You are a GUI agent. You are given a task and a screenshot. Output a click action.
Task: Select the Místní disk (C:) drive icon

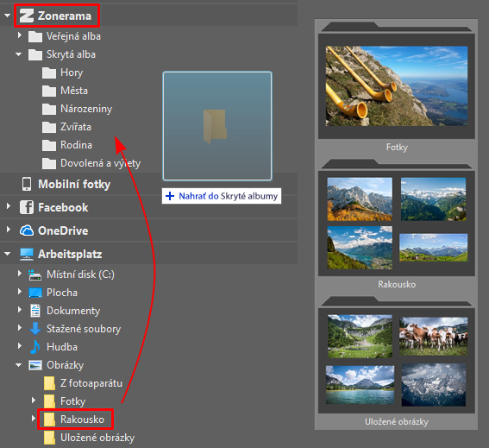click(x=34, y=274)
